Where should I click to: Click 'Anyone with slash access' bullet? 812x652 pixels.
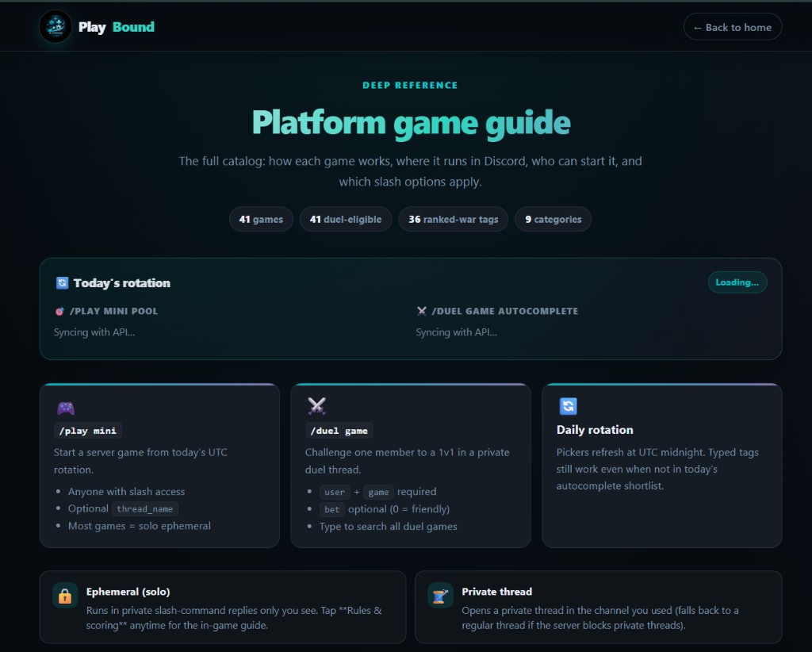pos(126,492)
